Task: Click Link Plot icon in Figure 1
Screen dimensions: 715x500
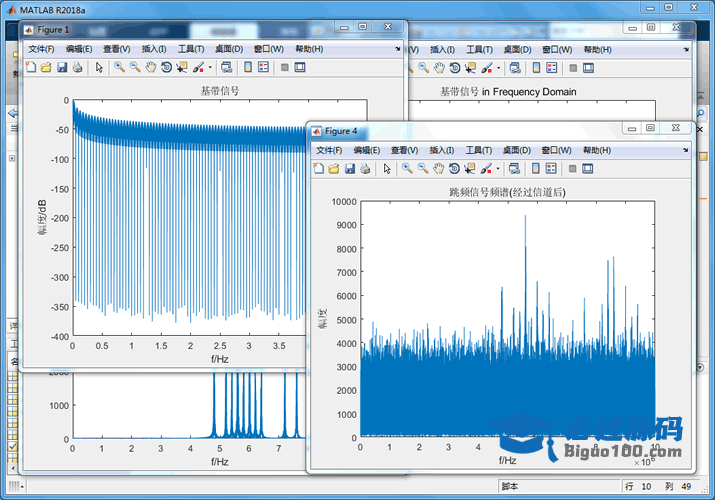Action: pyautogui.click(x=227, y=67)
